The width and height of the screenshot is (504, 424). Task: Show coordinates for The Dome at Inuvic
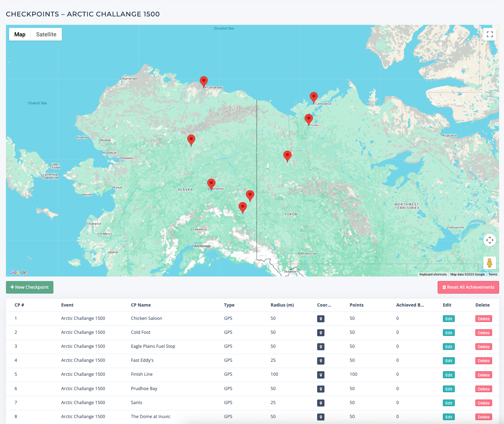pyautogui.click(x=321, y=417)
